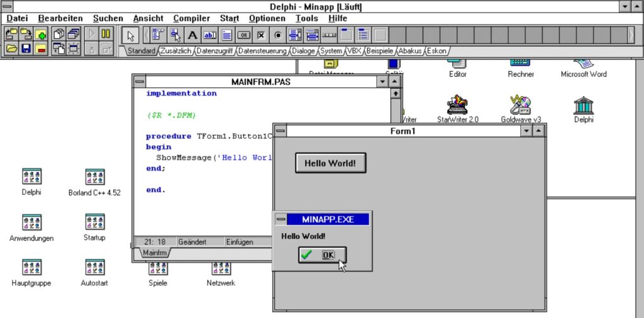Select the CheckBox component in the palette

click(261, 35)
